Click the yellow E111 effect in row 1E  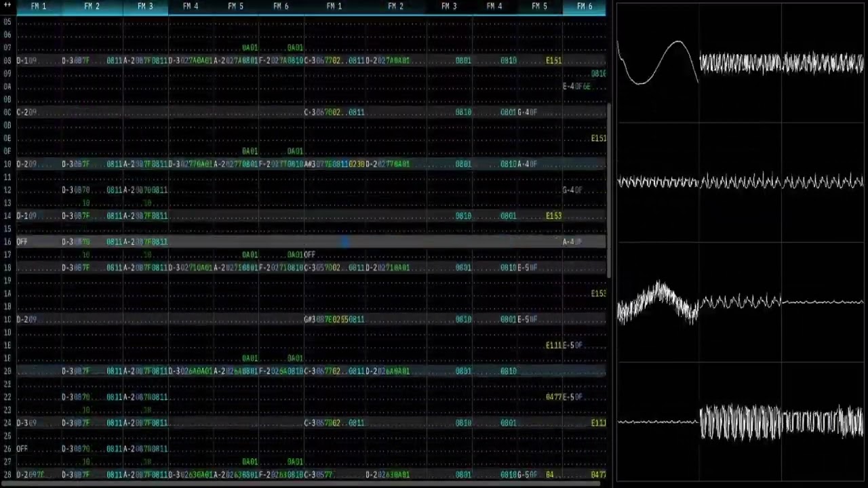click(x=553, y=346)
